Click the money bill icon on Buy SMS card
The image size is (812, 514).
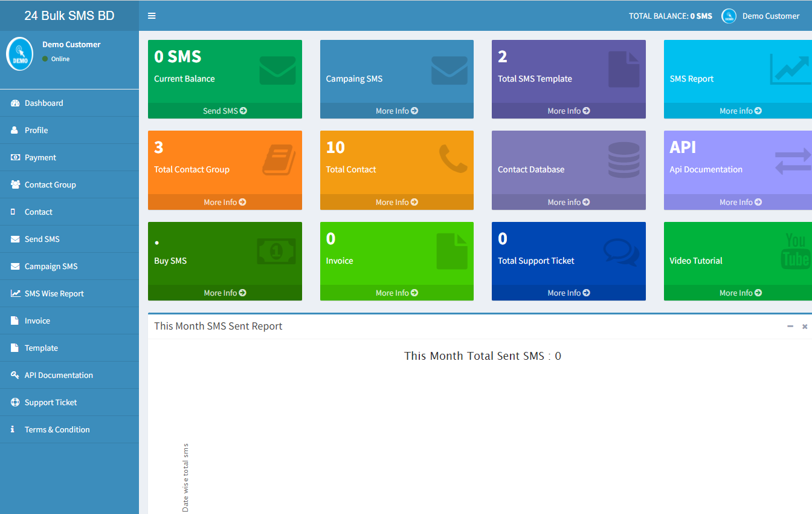[276, 251]
